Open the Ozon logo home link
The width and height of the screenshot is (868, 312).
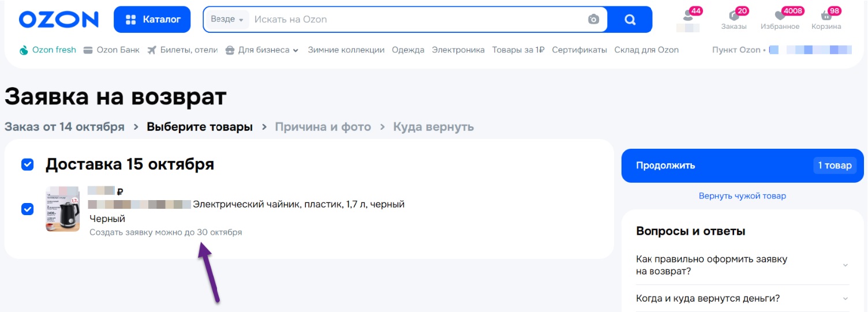(59, 20)
